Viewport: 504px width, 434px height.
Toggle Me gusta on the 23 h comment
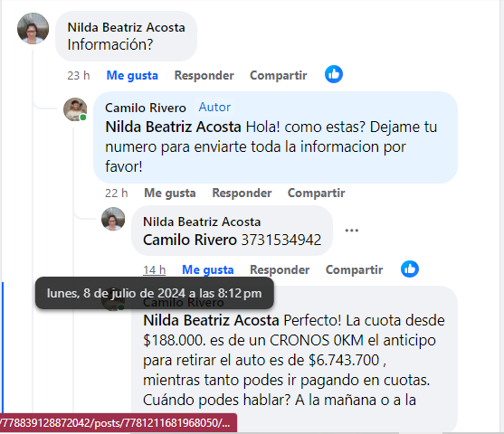pyautogui.click(x=132, y=75)
